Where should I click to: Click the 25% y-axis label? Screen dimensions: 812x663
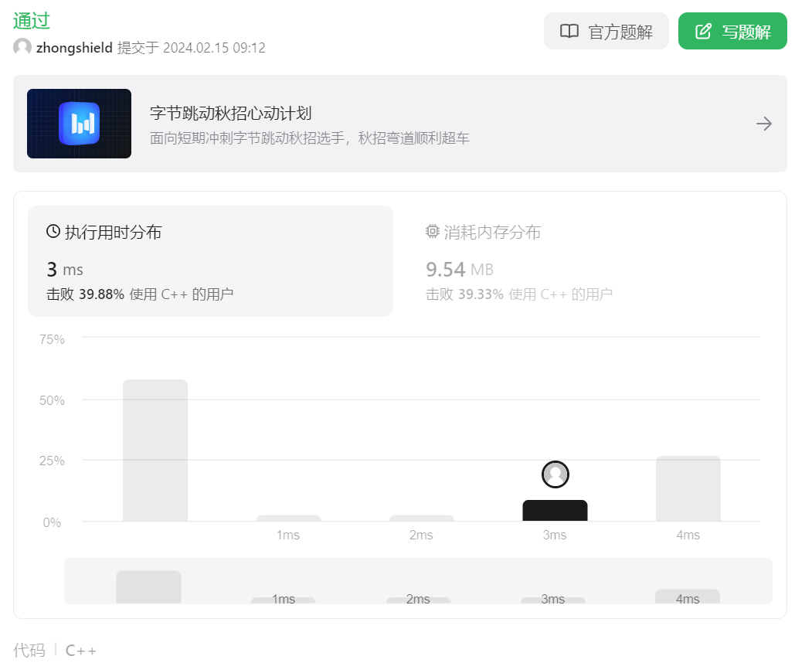pyautogui.click(x=52, y=461)
